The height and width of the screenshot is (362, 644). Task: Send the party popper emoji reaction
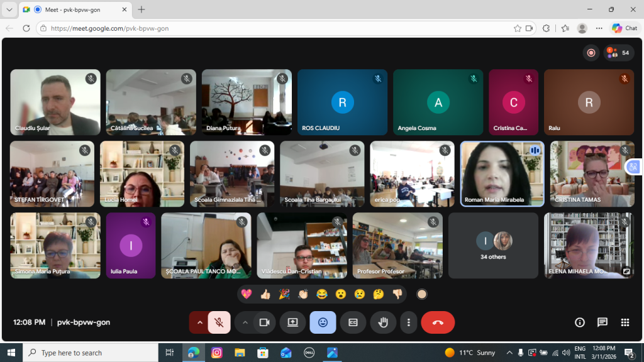tap(284, 294)
